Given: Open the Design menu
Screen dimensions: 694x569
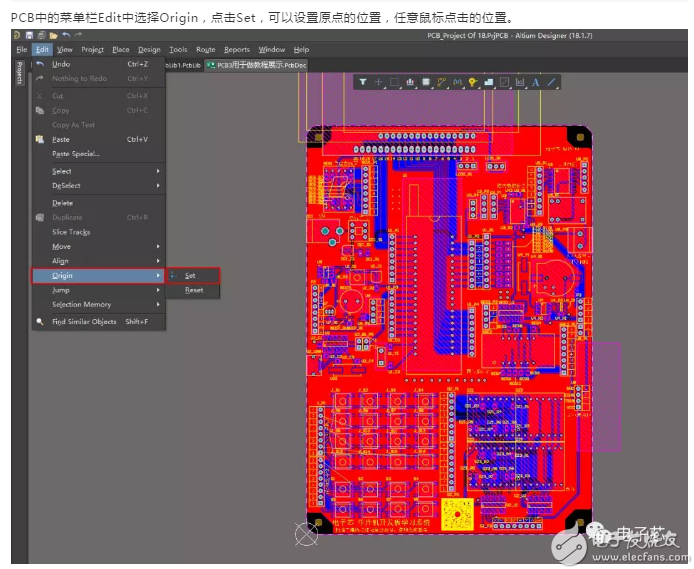Looking at the screenshot, I should pos(149,50).
